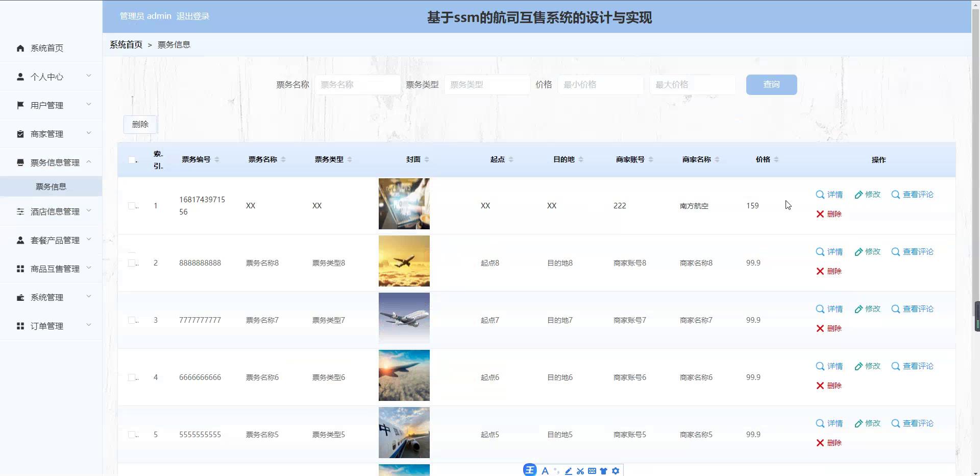The width and height of the screenshot is (980, 476).
Task: Click the IME skin shirt icon
Action: (604, 471)
